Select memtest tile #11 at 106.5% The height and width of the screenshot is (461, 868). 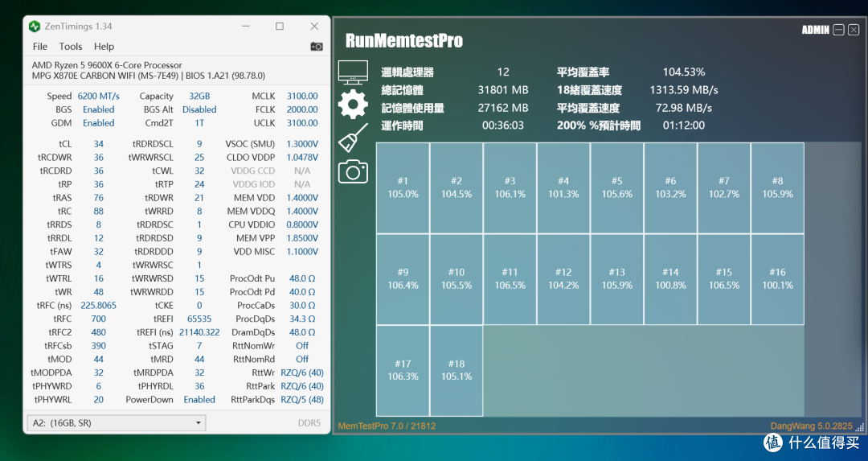pos(510,279)
